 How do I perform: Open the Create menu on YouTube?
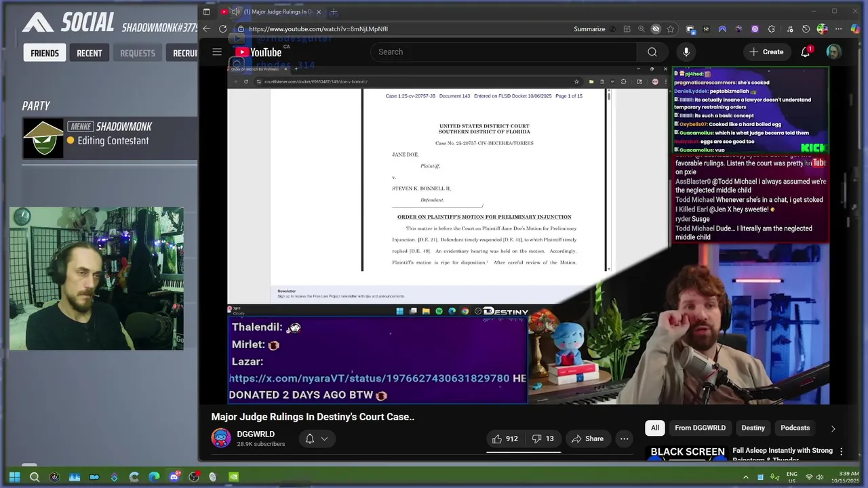pos(766,52)
